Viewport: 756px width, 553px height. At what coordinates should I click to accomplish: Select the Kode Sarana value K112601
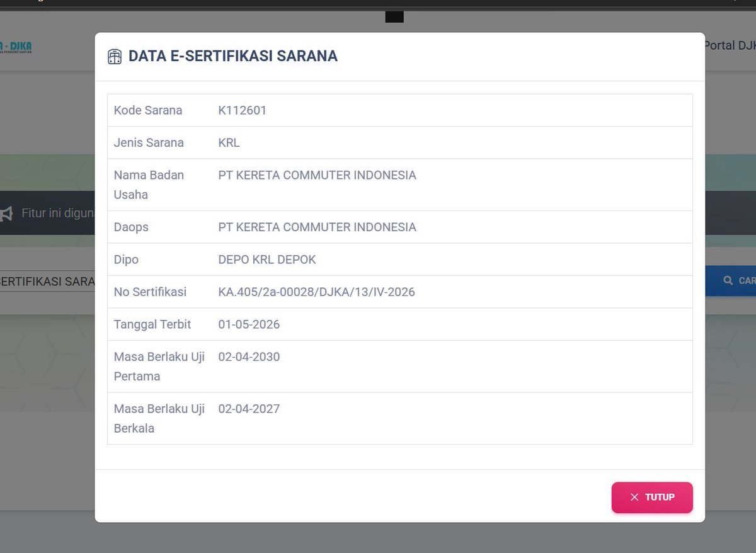(x=243, y=110)
